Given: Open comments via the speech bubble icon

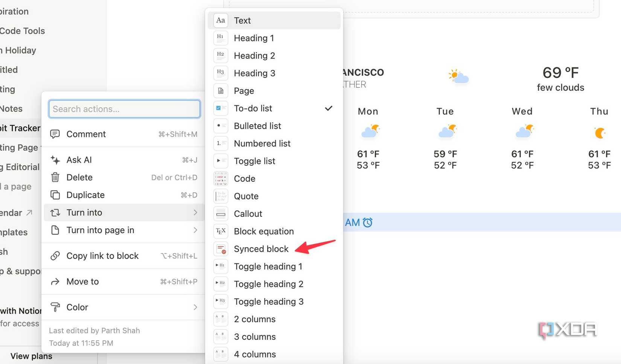Looking at the screenshot, I should click(55, 134).
